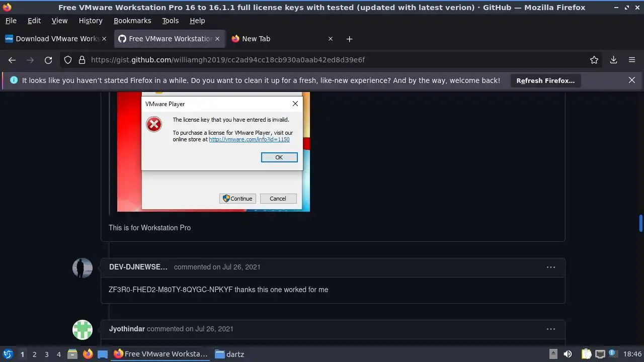Open the Help menu
The width and height of the screenshot is (644, 362).
coord(197,21)
